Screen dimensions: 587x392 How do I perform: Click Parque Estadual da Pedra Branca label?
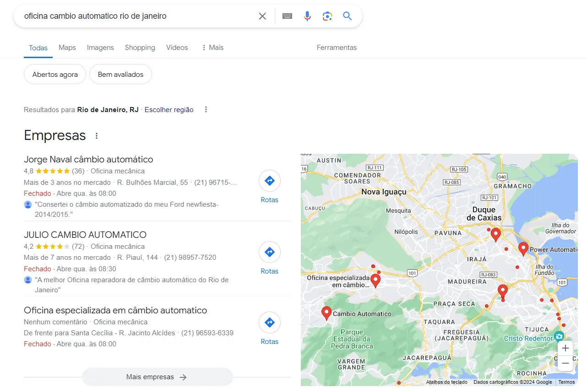click(352, 339)
